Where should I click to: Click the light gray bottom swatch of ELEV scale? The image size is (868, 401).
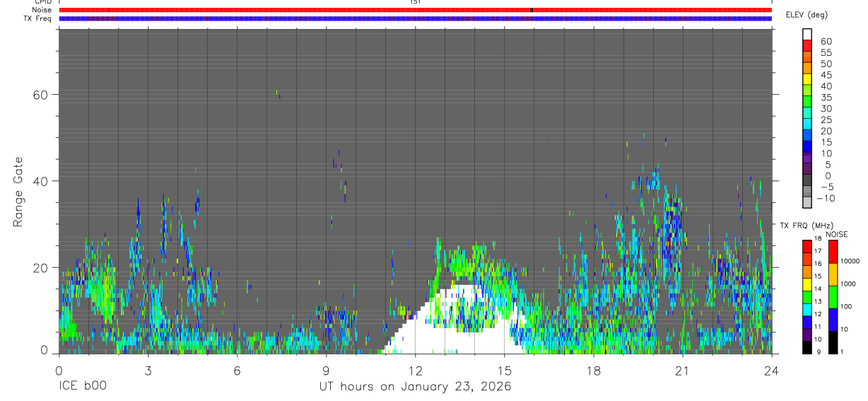[x=807, y=201]
